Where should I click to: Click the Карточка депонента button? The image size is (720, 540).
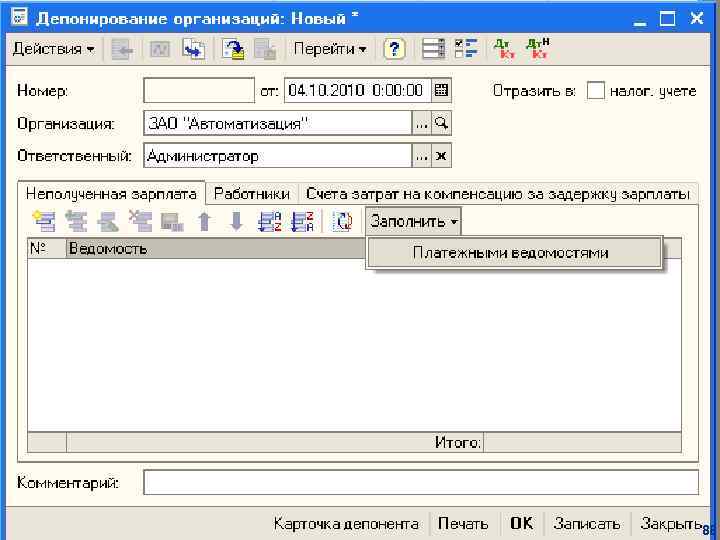(346, 523)
